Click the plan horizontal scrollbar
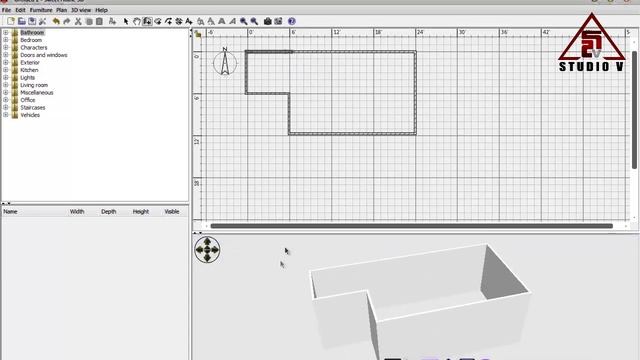This screenshot has height=360, width=640. [x=411, y=226]
